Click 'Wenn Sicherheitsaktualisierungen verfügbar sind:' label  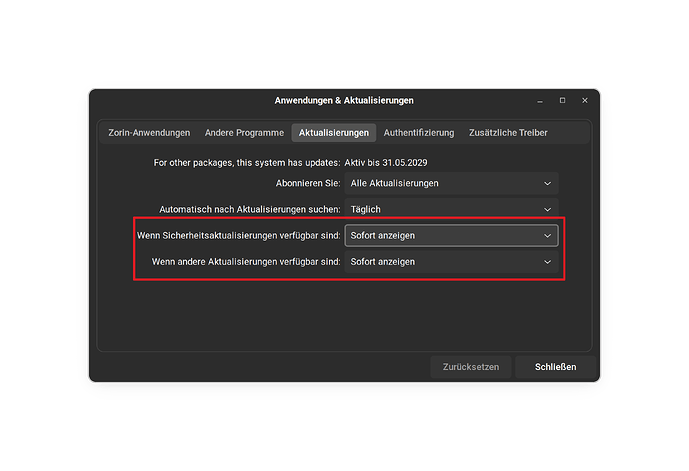click(x=239, y=236)
